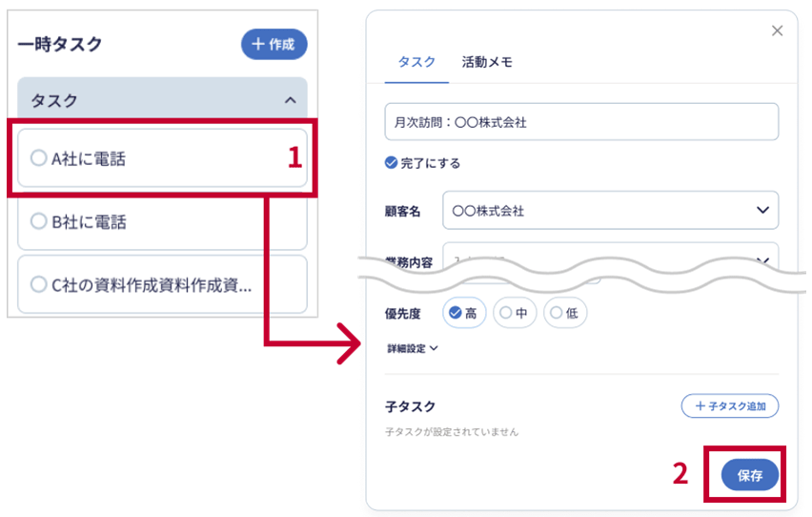Toggle completion circle for A社に電話

(38, 158)
